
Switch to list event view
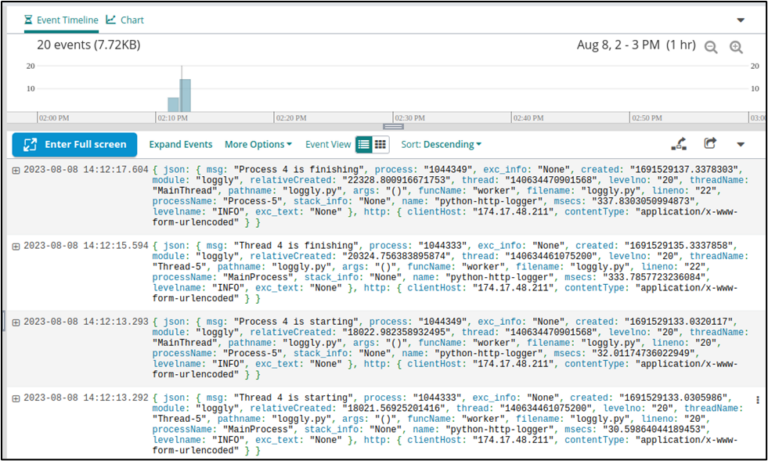click(364, 144)
